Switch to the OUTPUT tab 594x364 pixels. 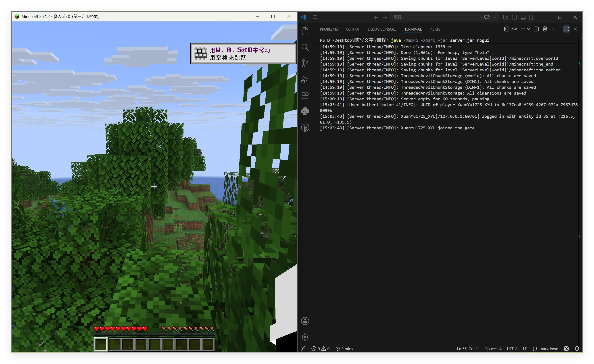(x=352, y=29)
